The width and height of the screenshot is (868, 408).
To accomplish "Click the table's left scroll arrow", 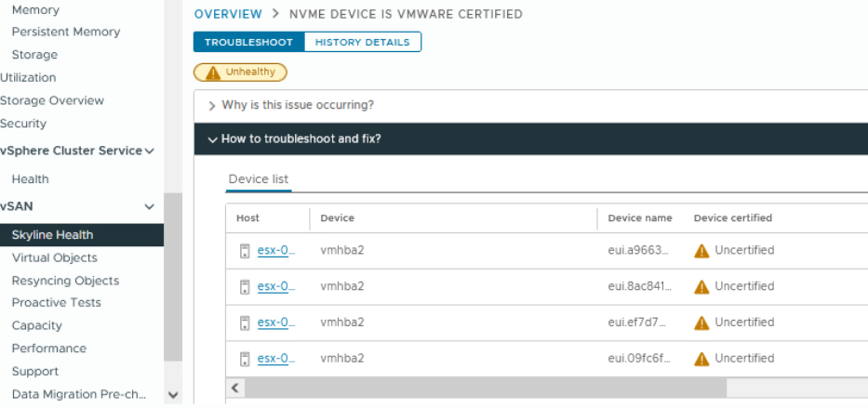I will coord(236,388).
